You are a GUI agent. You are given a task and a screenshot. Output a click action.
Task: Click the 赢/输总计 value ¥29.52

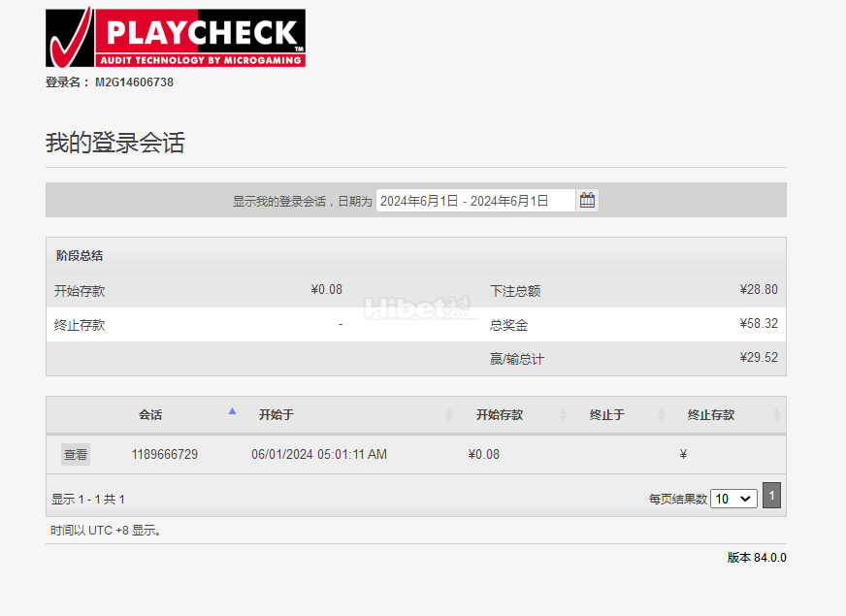coord(759,358)
